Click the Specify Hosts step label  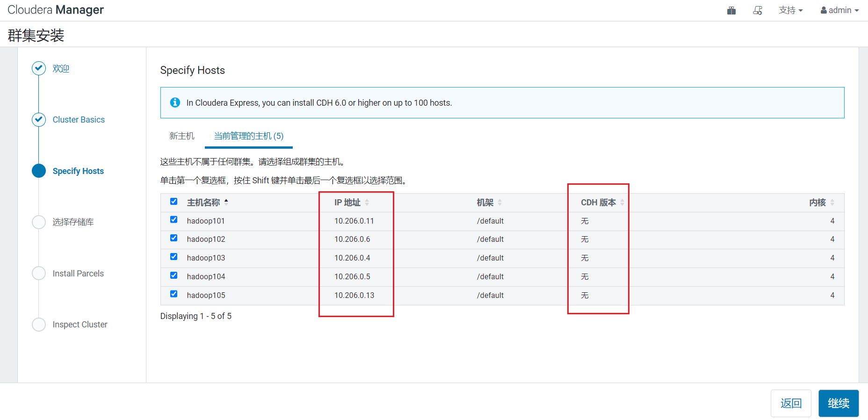[78, 171]
